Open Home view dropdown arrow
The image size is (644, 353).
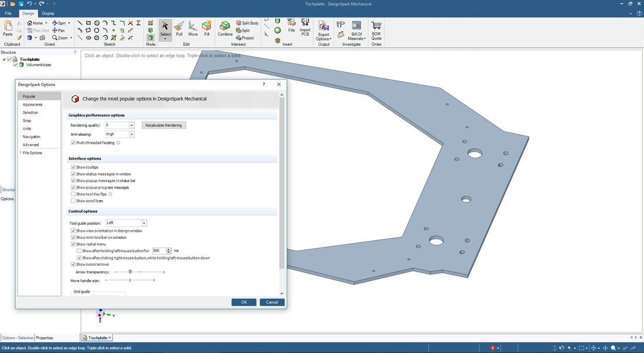tap(46, 23)
